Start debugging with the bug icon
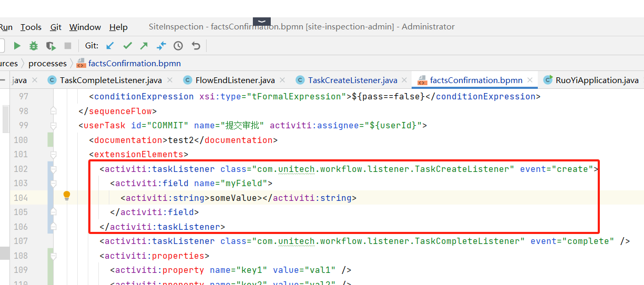This screenshot has width=644, height=285. coord(34,46)
